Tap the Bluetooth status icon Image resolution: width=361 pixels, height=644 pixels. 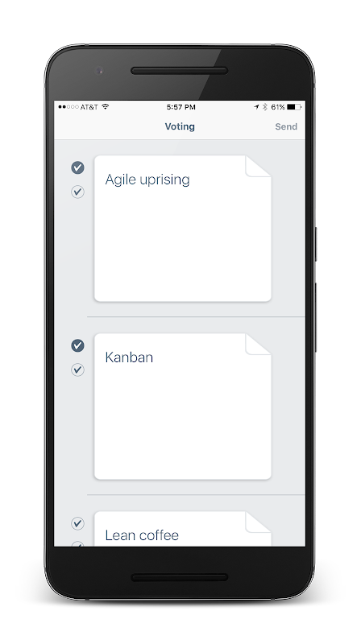click(265, 107)
